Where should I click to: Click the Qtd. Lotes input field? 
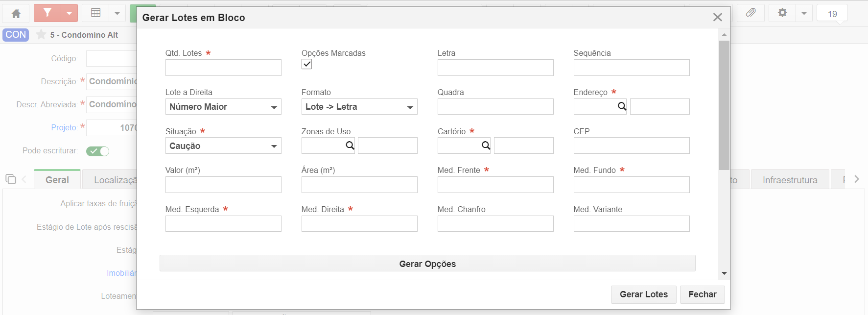pyautogui.click(x=223, y=68)
